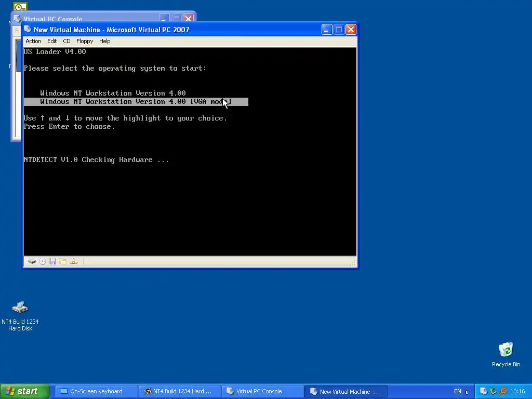The width and height of the screenshot is (532, 399).
Task: Open NT4 Build 1234 Hard Disk desktop icon
Action: click(20, 316)
